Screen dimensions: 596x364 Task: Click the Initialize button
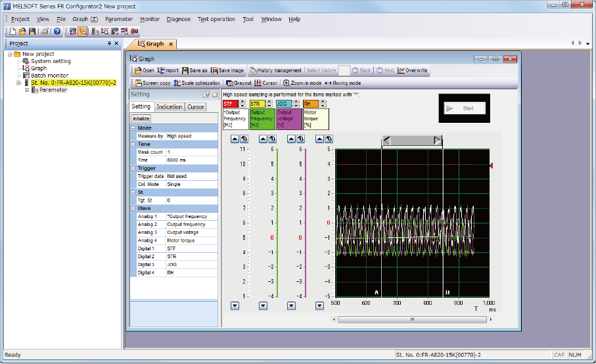point(141,118)
